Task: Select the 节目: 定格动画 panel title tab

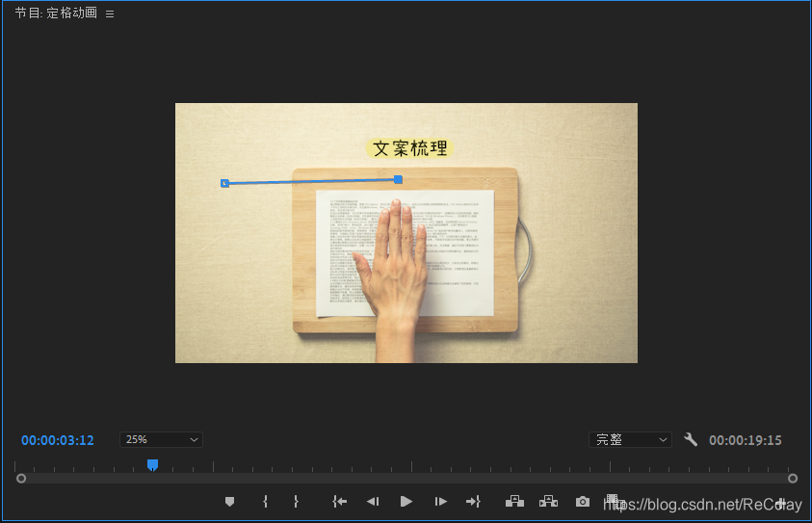Action: [56, 13]
